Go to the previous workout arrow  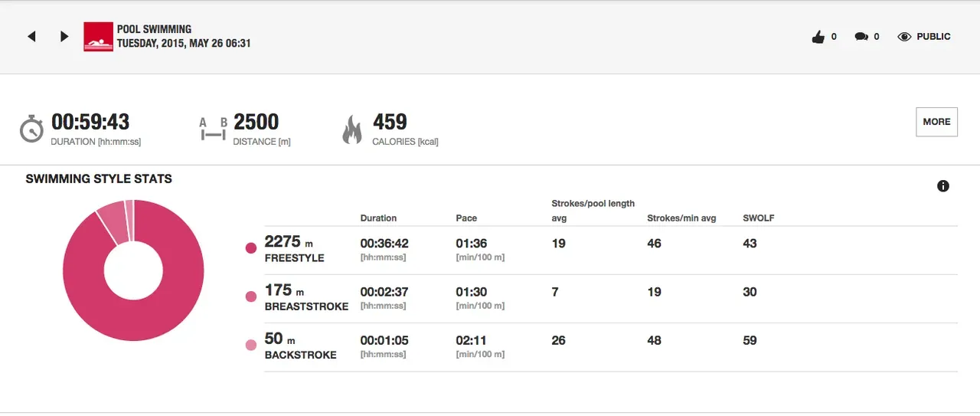point(31,37)
